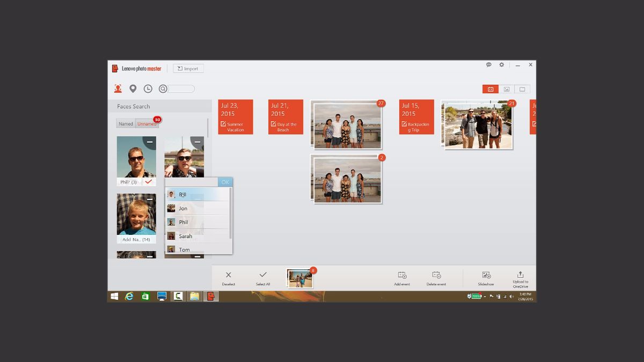This screenshot has height=362, width=644.
Task: Open the clock time search
Action: click(148, 88)
